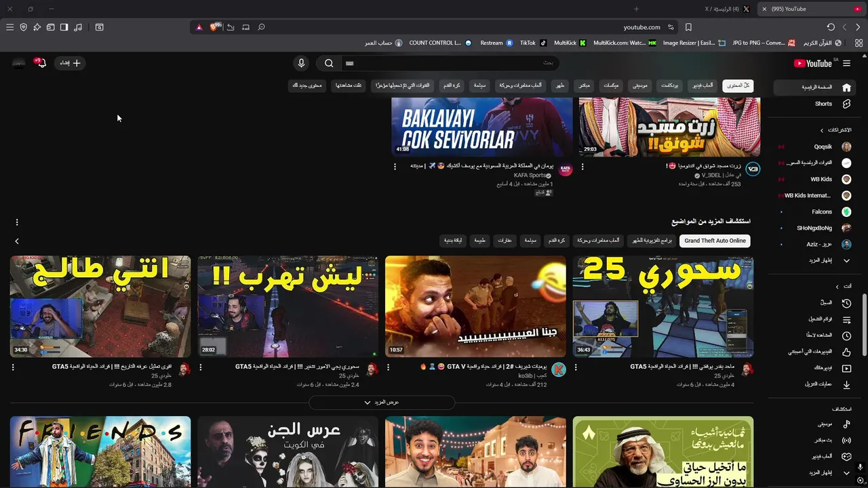Select the 'عقارات' topic chip
The image size is (868, 488).
pos(505,241)
